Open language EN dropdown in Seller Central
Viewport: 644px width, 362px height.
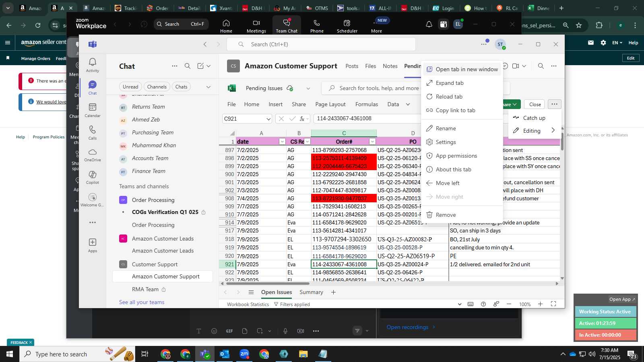(617, 43)
